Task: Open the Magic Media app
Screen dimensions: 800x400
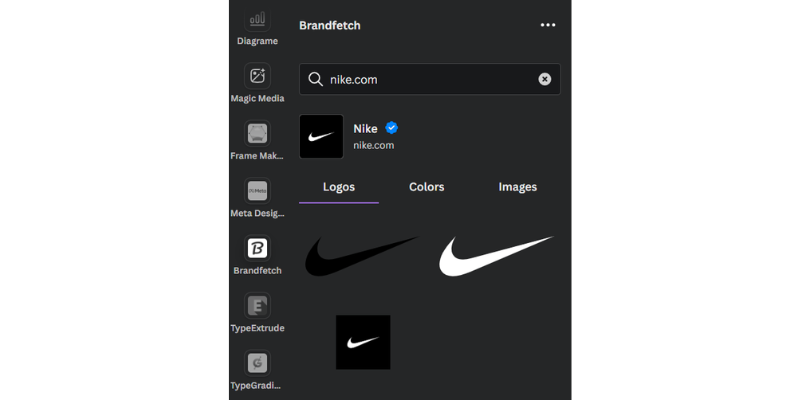Action: [x=257, y=77]
